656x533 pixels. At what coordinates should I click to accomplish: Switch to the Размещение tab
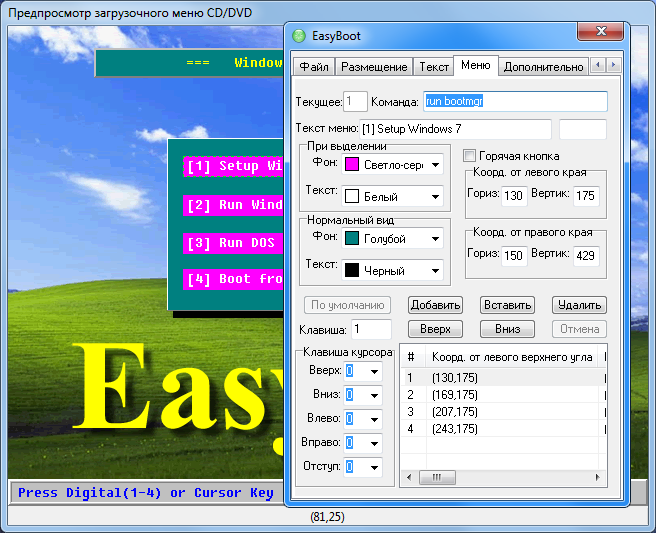point(374,67)
